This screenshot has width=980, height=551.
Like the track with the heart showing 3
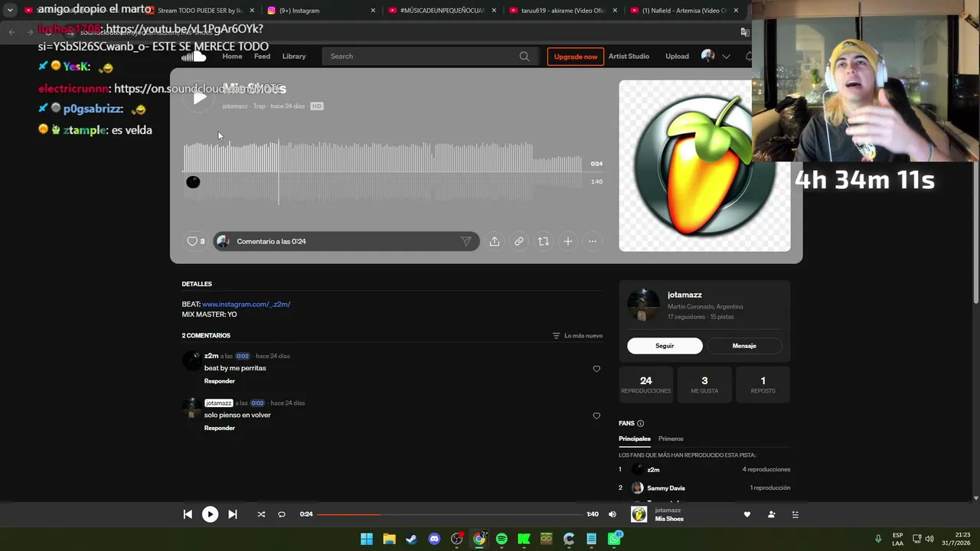[196, 241]
